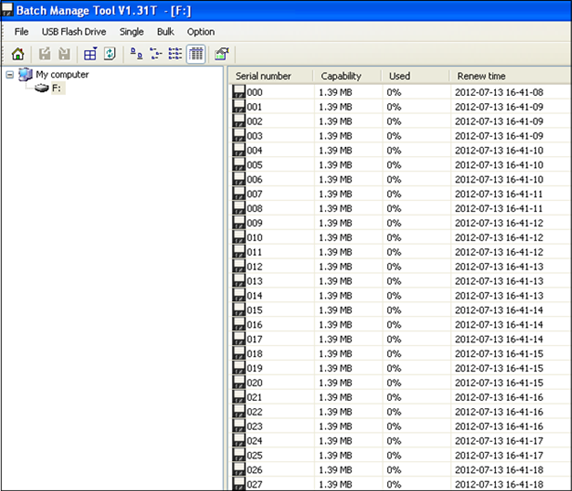Open the options tool icon in toolbar
The width and height of the screenshot is (572, 491).
pos(222,54)
